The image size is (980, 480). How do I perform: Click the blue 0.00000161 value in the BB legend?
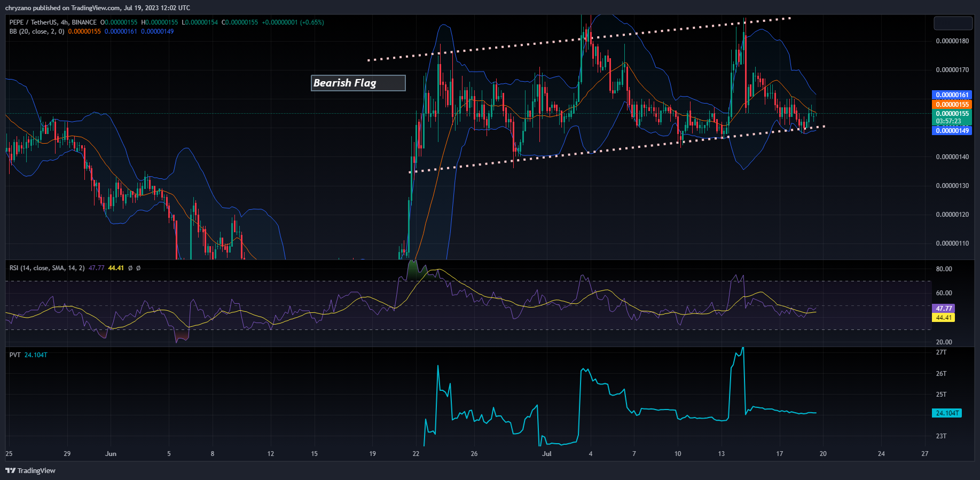(x=121, y=32)
